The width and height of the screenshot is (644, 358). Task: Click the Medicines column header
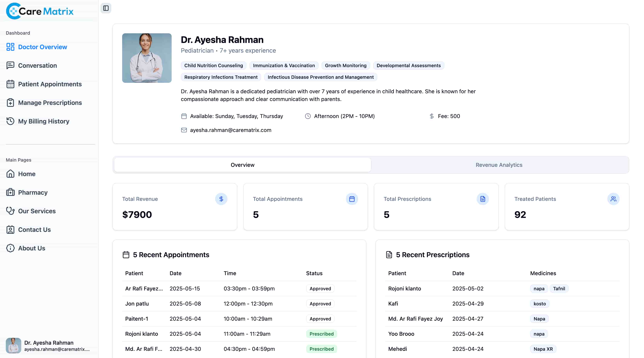pos(543,273)
